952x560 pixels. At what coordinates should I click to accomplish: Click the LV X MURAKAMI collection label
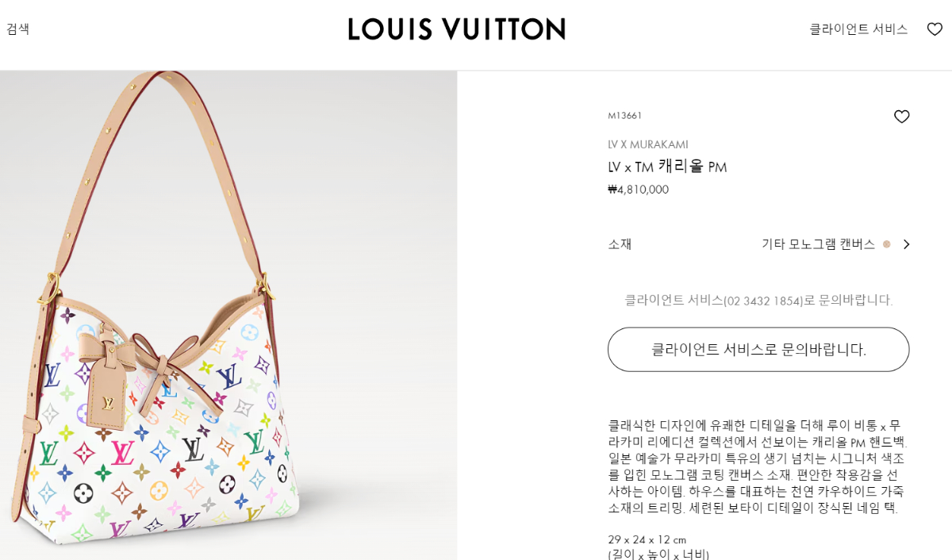648,144
